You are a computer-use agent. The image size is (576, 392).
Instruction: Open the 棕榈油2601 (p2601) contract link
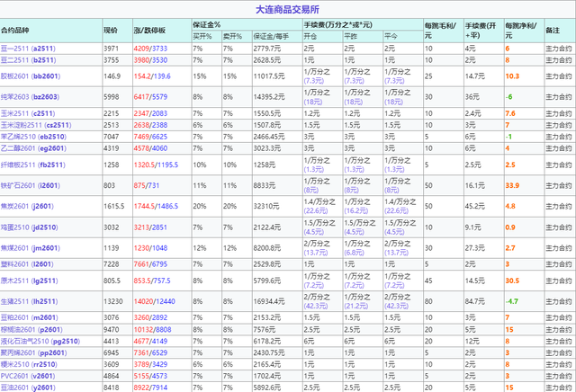point(32,330)
